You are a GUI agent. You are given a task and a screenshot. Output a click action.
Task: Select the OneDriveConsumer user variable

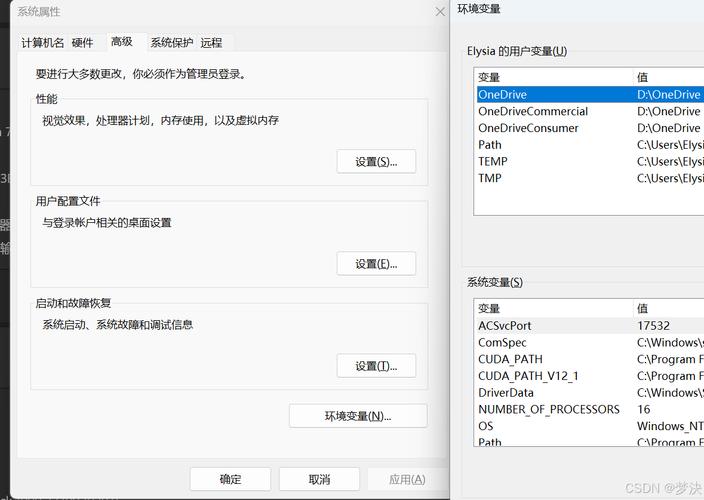tap(590, 128)
